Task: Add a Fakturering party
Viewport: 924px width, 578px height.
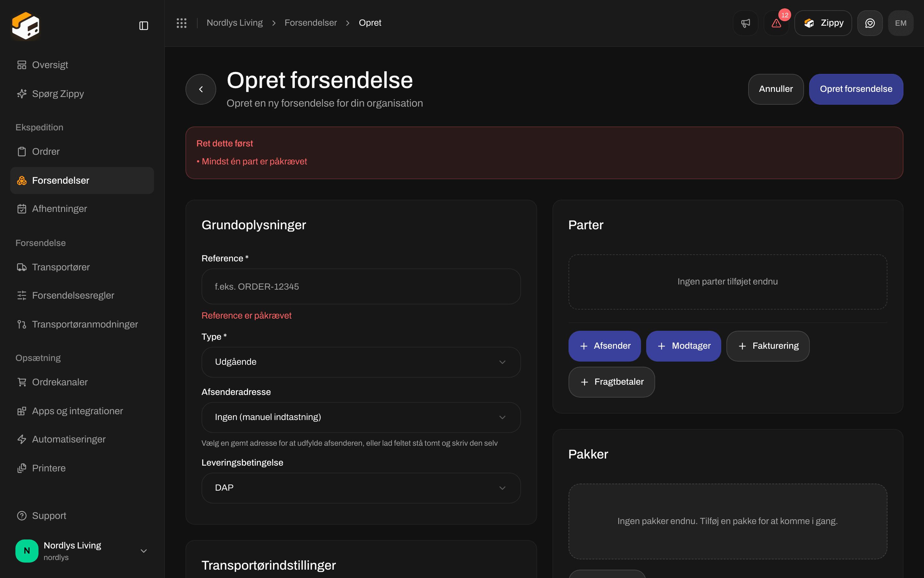Action: pos(768,346)
